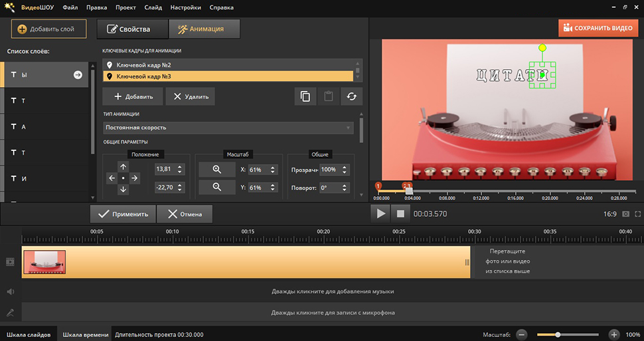Click the microphone recording track placeholder
Viewport: 644px width, 341px height.
(x=333, y=312)
